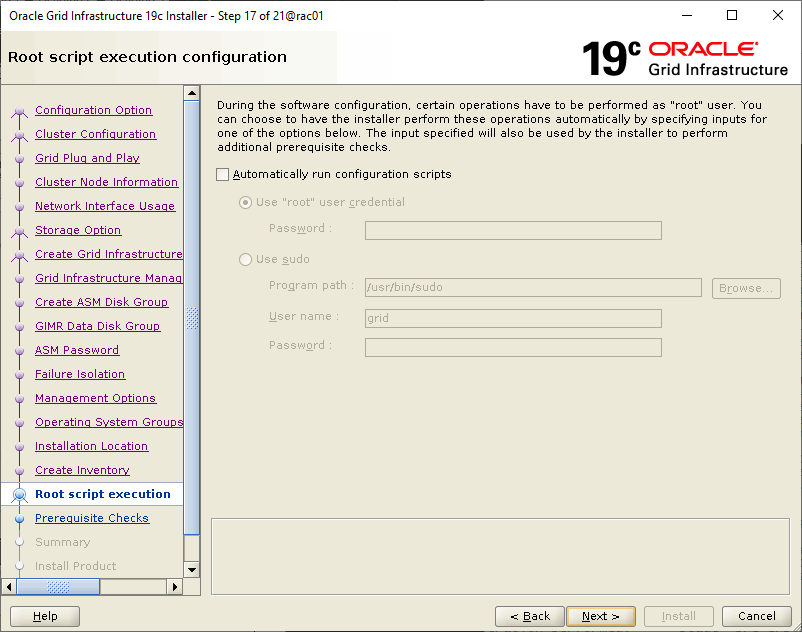The width and height of the screenshot is (802, 632).
Task: Select the Root script execution step
Action: click(x=103, y=494)
